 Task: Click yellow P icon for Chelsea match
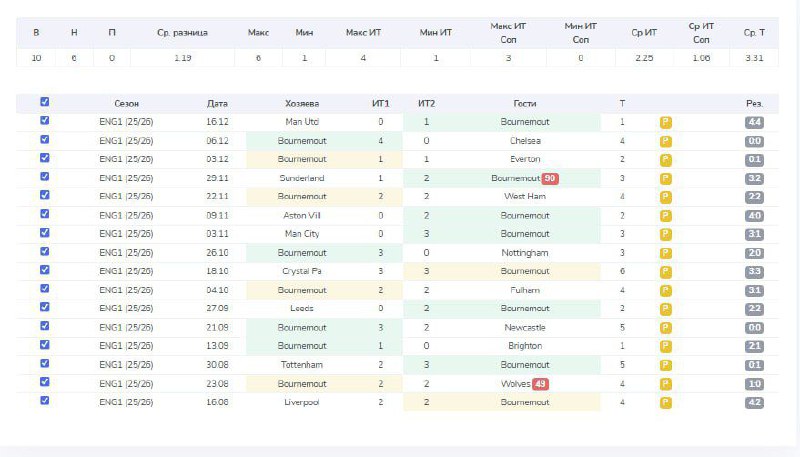pyautogui.click(x=665, y=141)
